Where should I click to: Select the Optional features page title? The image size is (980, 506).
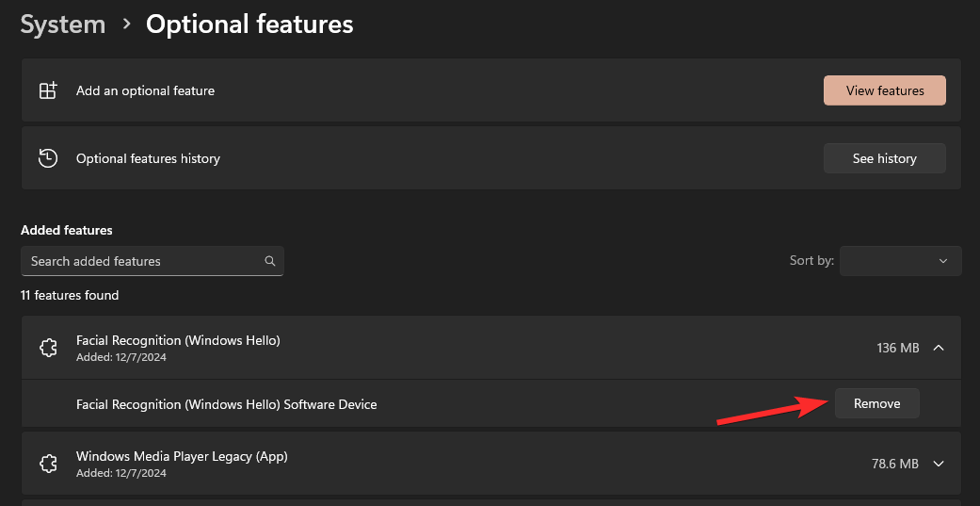click(249, 24)
